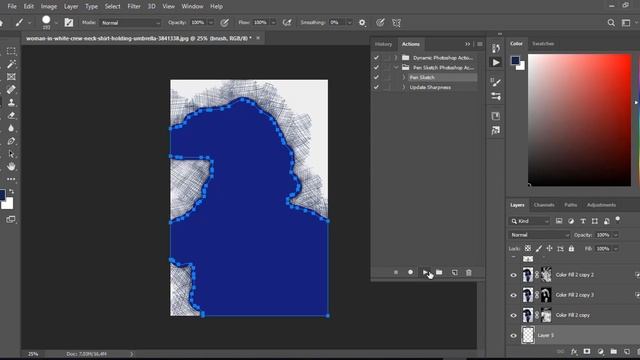Image resolution: width=640 pixels, height=360 pixels.
Task: Toggle symmetry paint butterfly icon
Action: pyautogui.click(x=396, y=23)
